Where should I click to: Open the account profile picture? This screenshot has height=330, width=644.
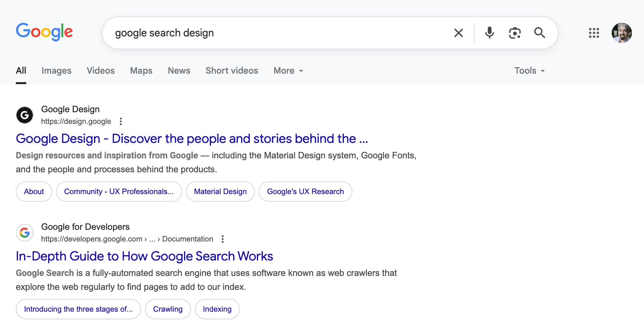pos(622,33)
